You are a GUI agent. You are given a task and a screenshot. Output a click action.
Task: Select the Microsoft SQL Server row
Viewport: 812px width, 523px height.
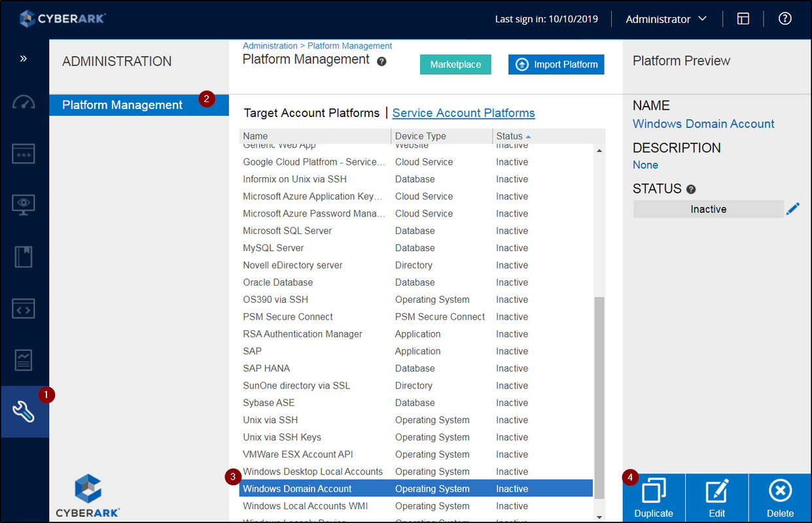416,231
